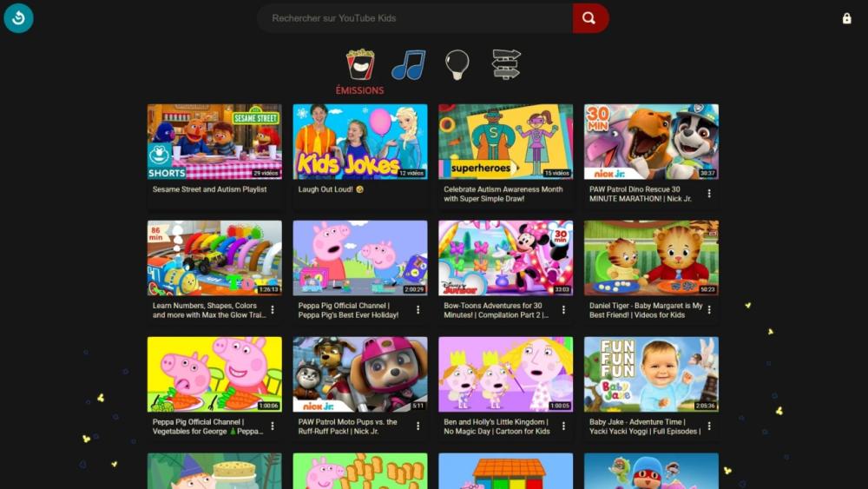Open options menu for Baby Jake video
The width and height of the screenshot is (868, 489).
pyautogui.click(x=709, y=426)
